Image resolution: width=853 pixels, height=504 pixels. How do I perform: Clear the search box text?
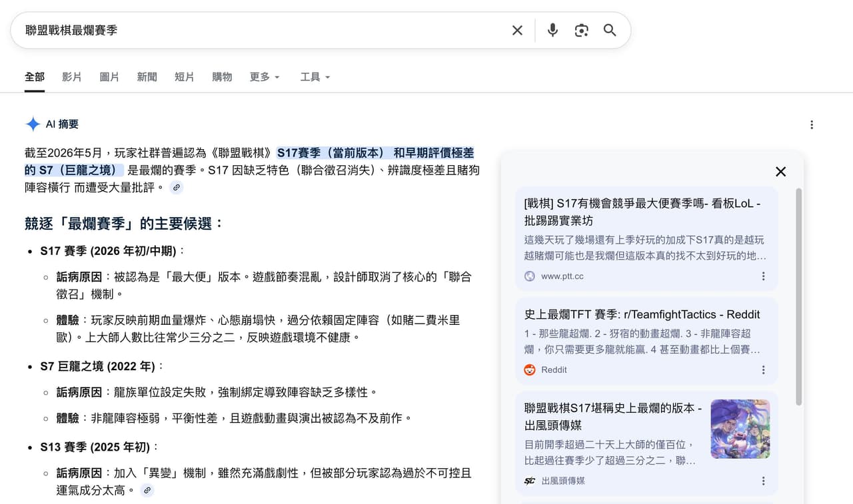[x=517, y=30]
